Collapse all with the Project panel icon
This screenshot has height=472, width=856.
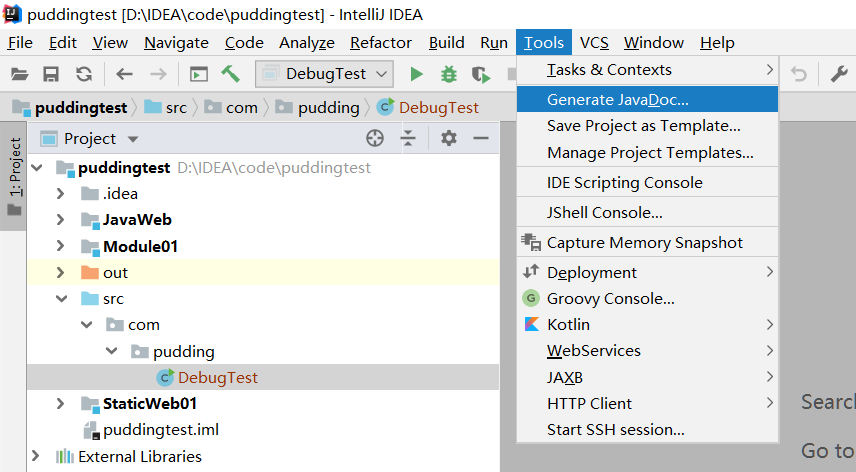pos(408,139)
